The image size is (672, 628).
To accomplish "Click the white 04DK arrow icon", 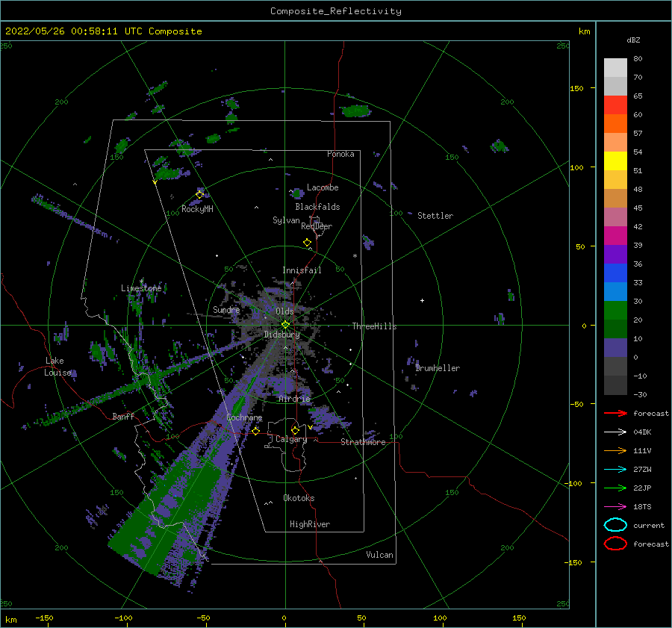I will click(x=615, y=432).
